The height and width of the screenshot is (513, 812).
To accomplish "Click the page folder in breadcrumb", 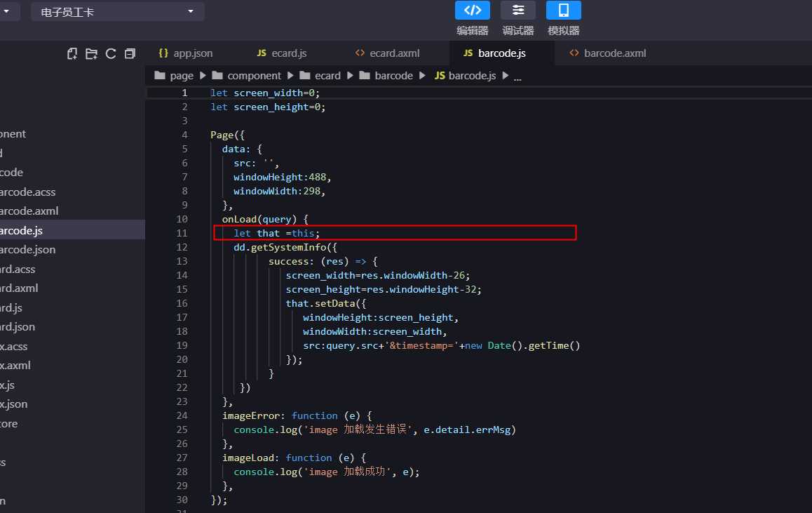I will [174, 76].
